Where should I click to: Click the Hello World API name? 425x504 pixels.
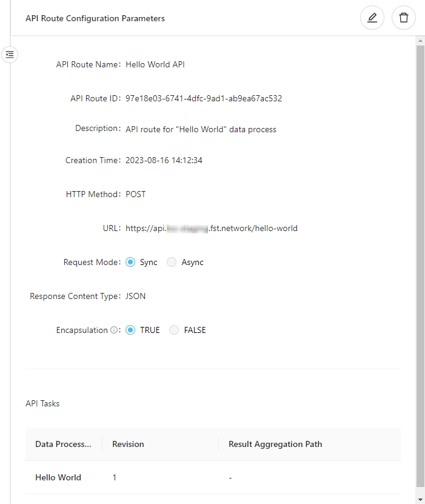click(x=155, y=64)
